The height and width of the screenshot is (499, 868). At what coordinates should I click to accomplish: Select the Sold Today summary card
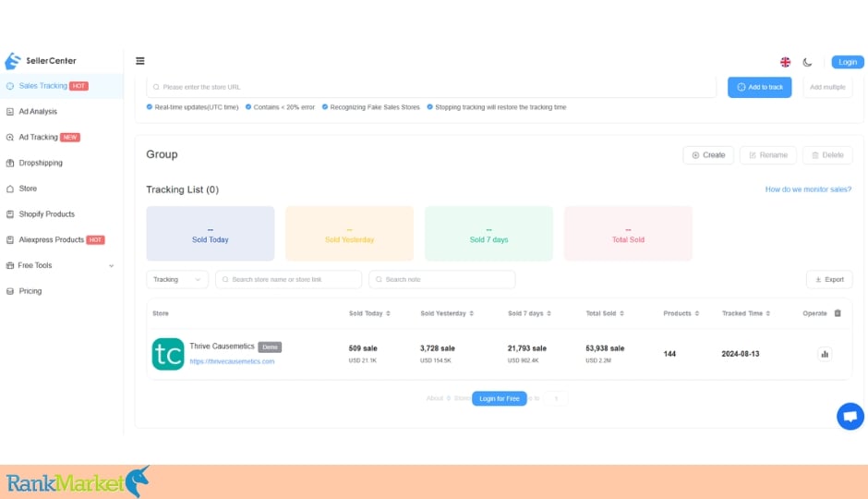tap(211, 234)
